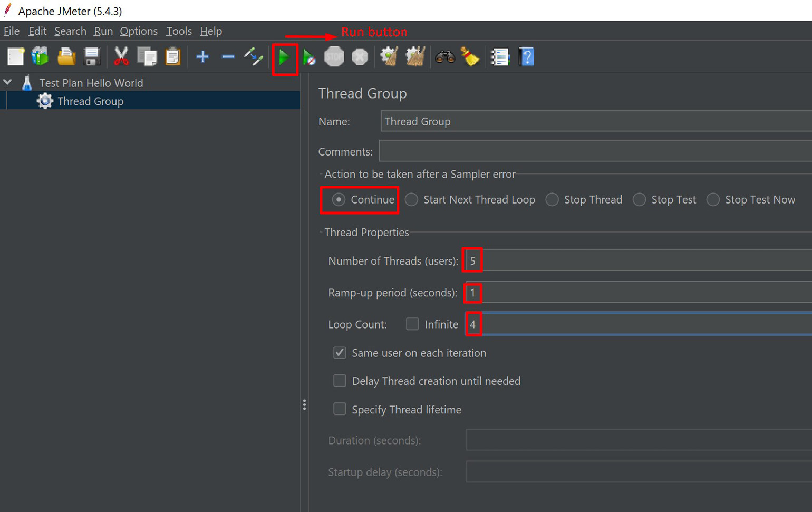
Task: Open the Edit menu
Action: (37, 31)
